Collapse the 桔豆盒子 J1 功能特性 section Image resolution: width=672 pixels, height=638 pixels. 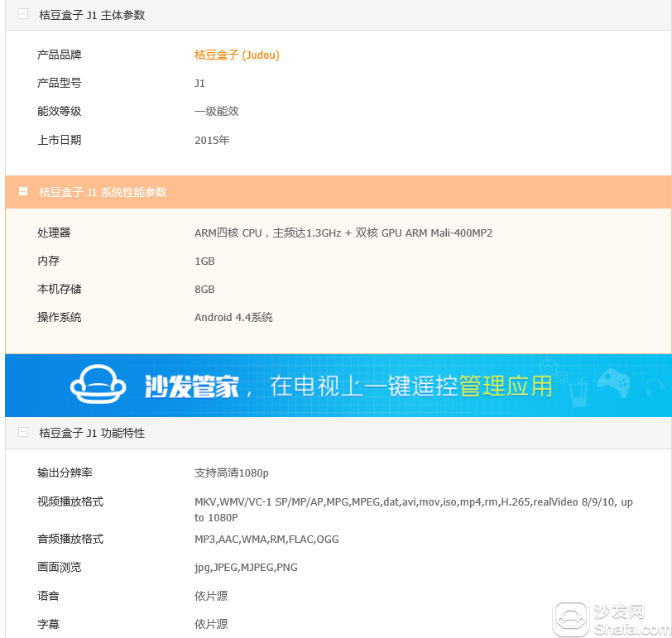pyautogui.click(x=23, y=432)
